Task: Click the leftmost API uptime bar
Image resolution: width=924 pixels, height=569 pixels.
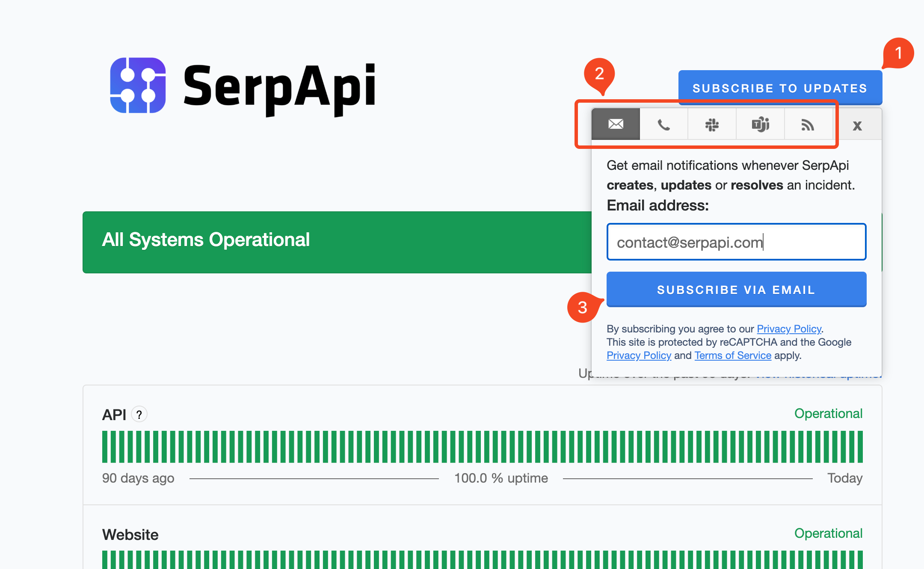Action: coord(105,447)
